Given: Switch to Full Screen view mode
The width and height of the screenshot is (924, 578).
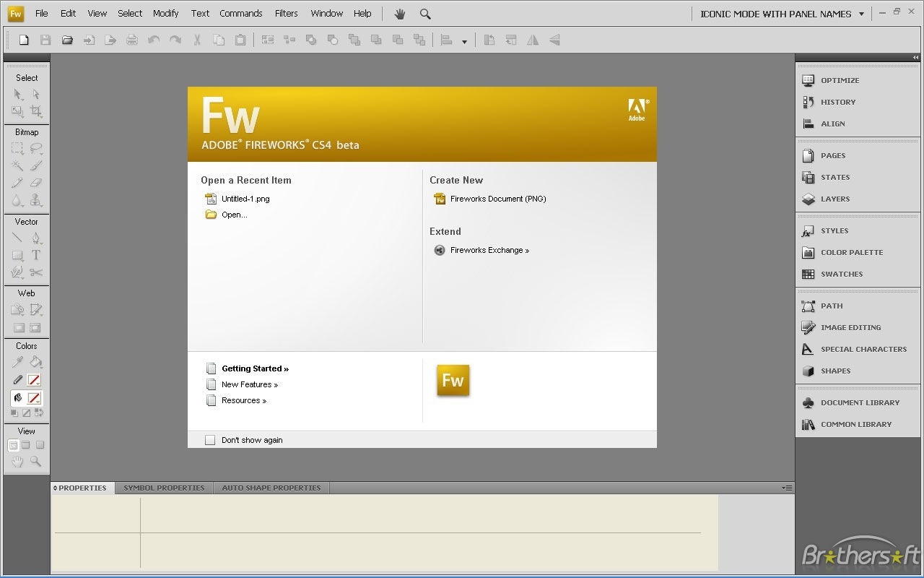Looking at the screenshot, I should [40, 445].
